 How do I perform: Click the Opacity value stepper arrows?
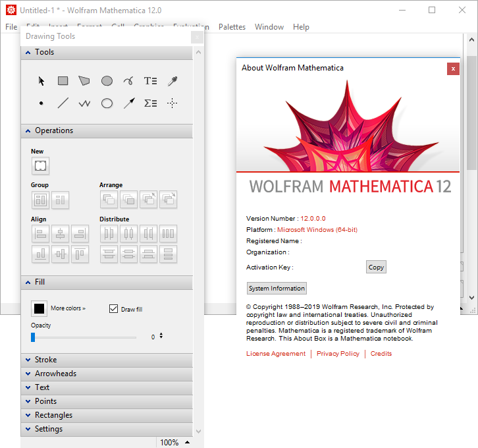(x=161, y=336)
